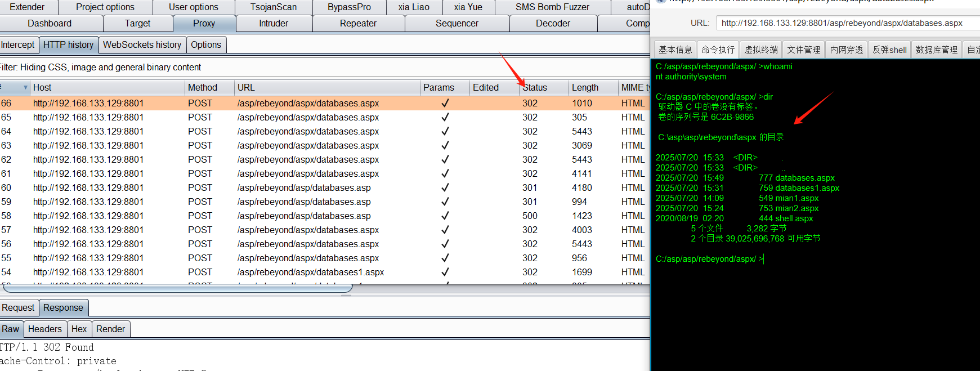980x371 pixels.
Task: Sort history by URL column
Action: click(327, 87)
